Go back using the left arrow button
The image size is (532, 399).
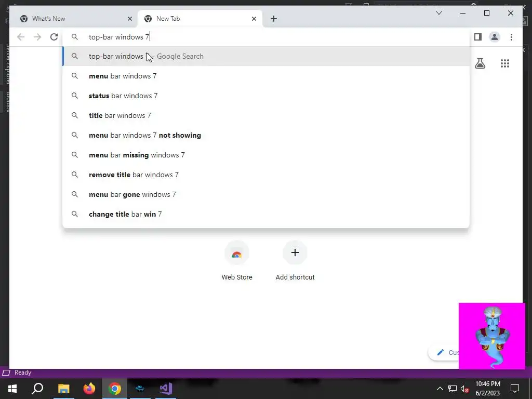[x=21, y=37]
